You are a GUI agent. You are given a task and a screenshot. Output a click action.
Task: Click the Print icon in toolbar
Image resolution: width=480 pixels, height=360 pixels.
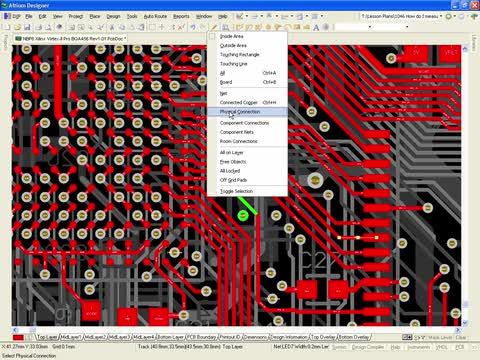click(38, 27)
